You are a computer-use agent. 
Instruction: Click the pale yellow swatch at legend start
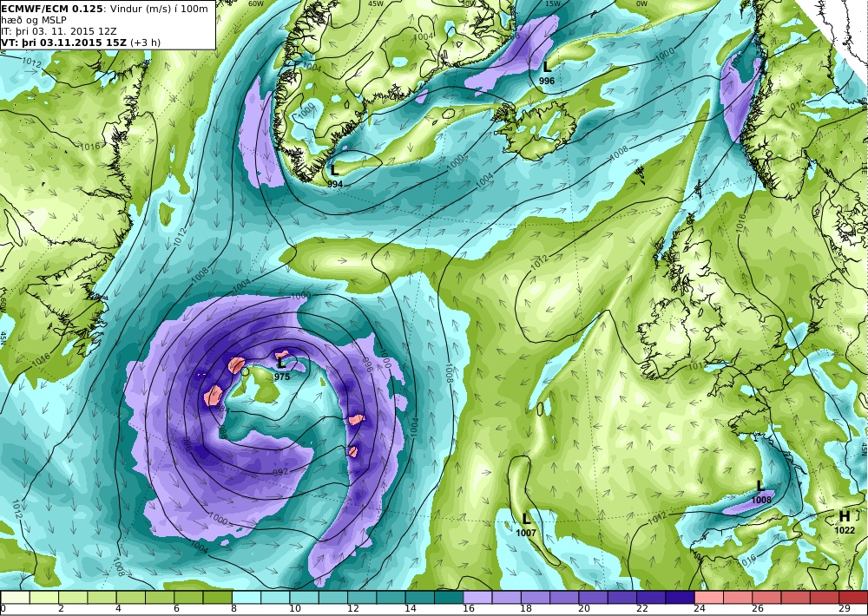[x=15, y=597]
